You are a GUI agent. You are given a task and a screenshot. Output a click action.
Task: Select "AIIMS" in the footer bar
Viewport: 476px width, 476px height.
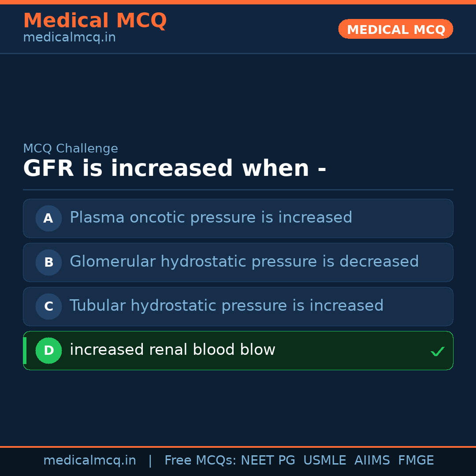coord(372,461)
